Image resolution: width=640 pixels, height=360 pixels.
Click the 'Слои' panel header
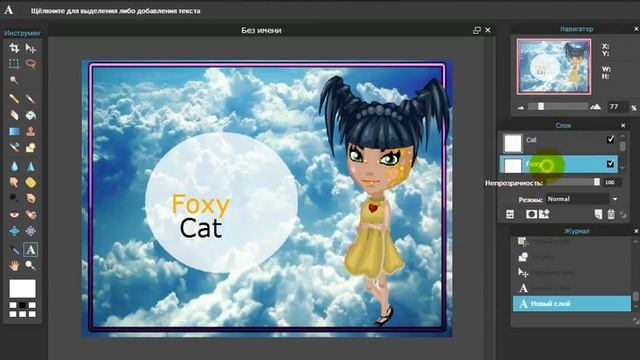point(563,125)
